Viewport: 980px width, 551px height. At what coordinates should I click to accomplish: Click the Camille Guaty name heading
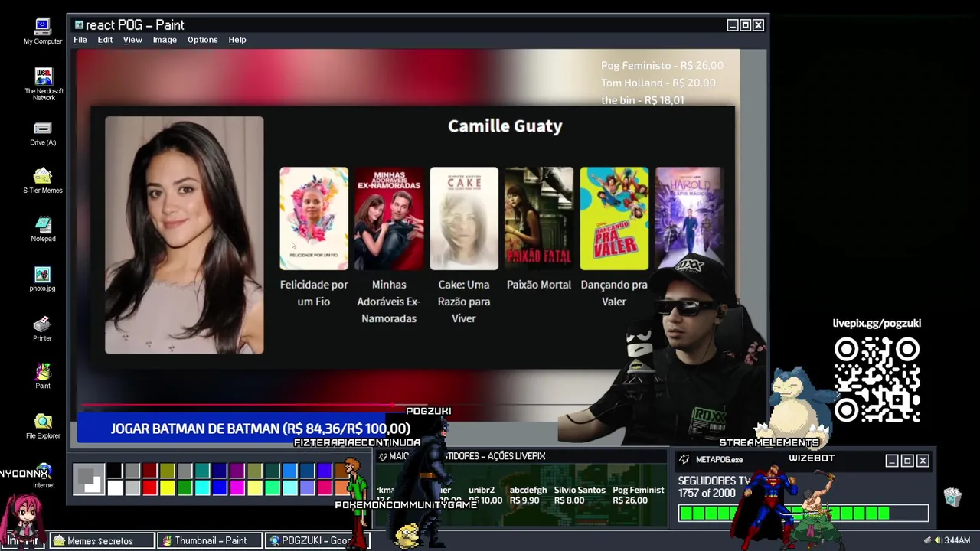point(505,126)
